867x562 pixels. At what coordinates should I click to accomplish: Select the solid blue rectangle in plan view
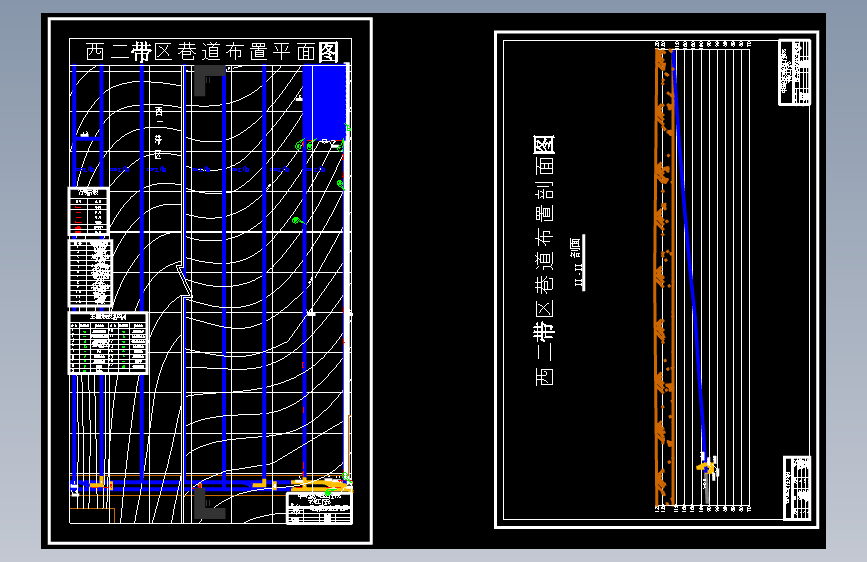click(x=325, y=103)
